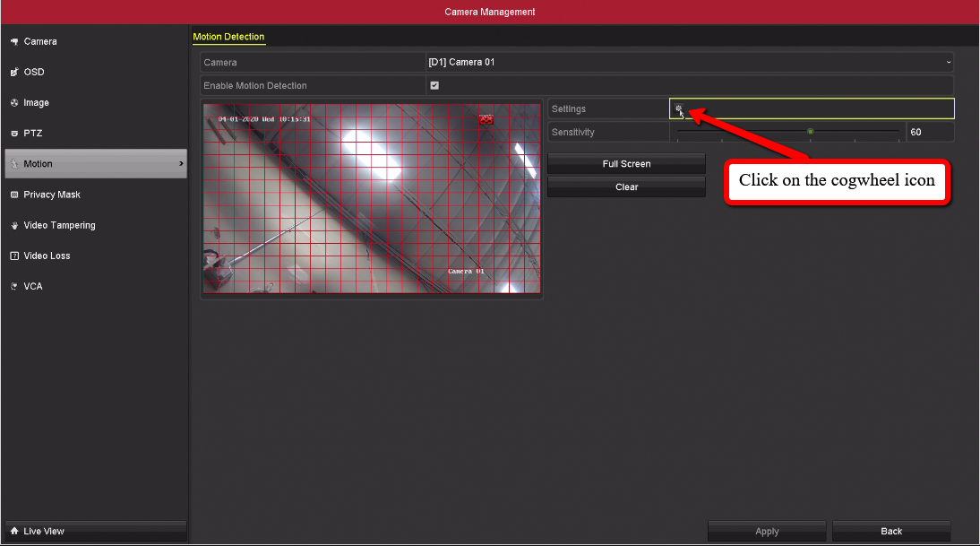980x546 pixels.
Task: Click the Back button
Action: coord(890,532)
